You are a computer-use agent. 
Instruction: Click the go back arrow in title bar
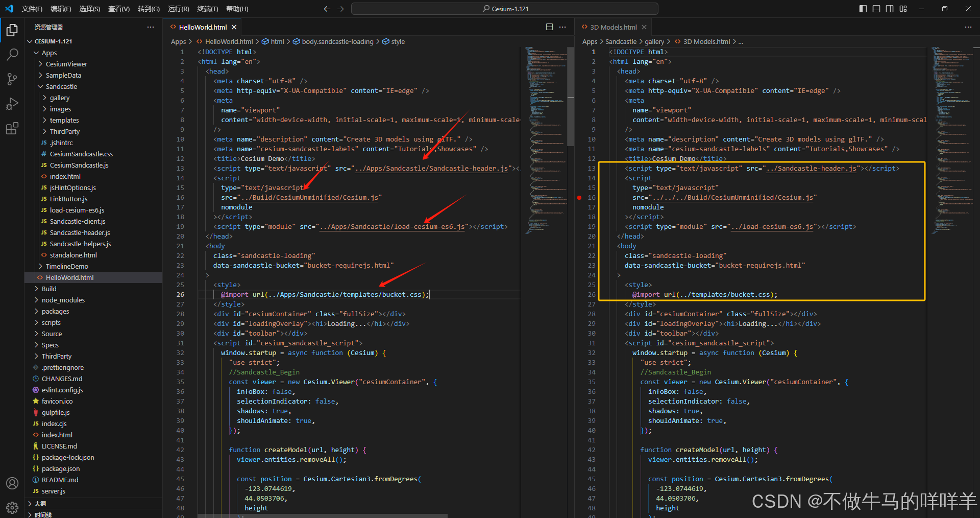(x=327, y=9)
